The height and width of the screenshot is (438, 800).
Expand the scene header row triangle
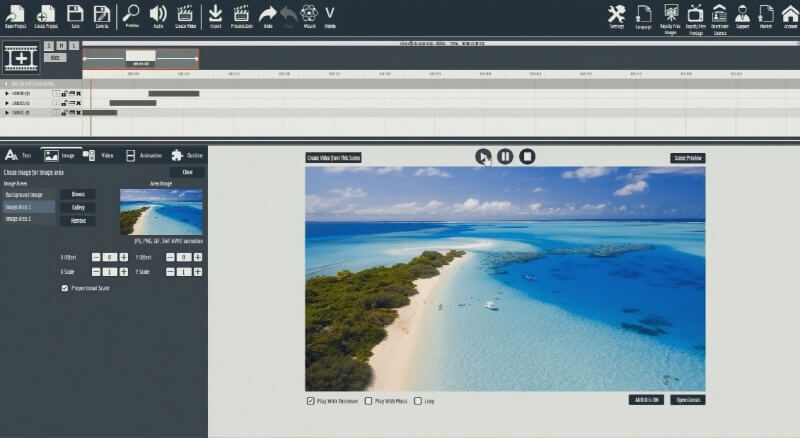pyautogui.click(x=7, y=84)
